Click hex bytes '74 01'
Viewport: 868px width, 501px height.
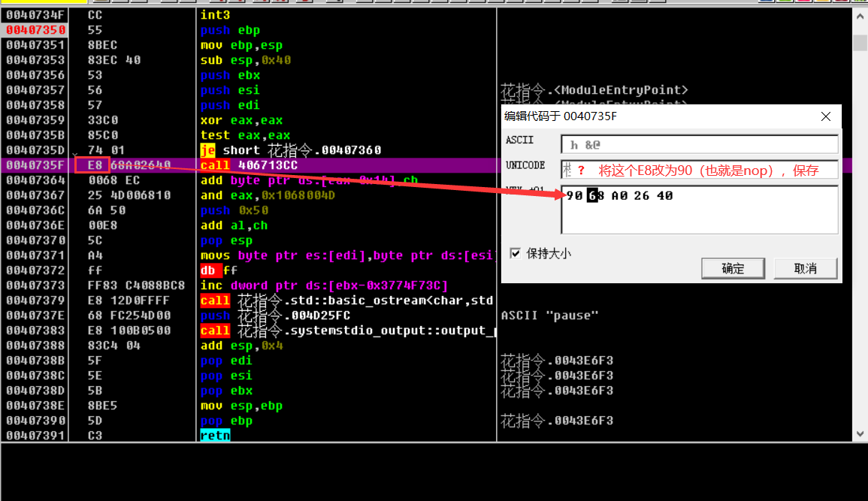click(x=106, y=150)
